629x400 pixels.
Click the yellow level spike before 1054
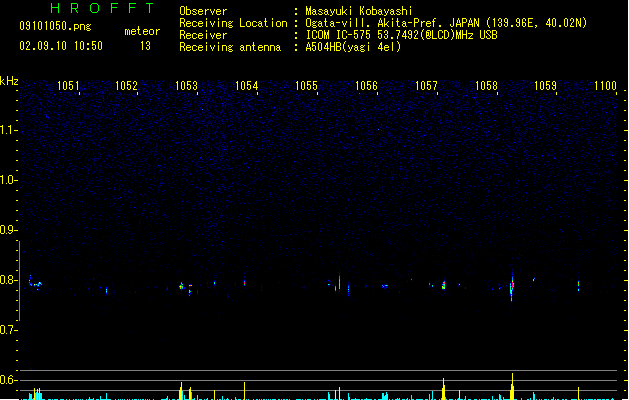pyautogui.click(x=245, y=391)
